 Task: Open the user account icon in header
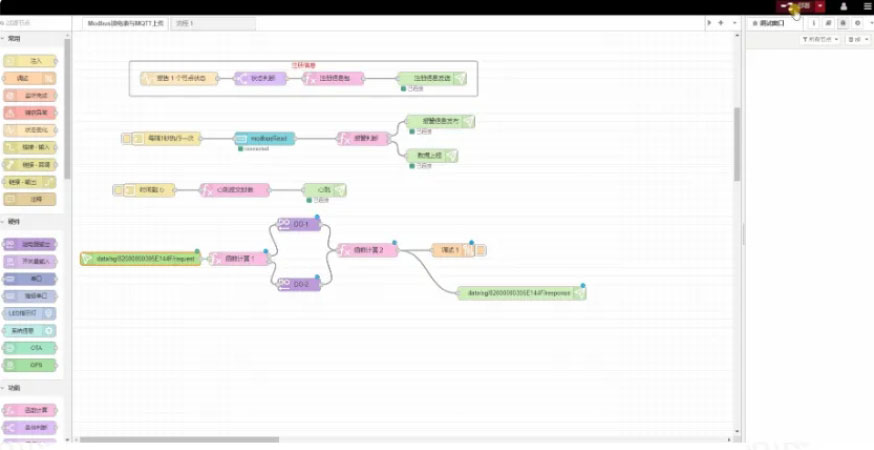(x=842, y=6)
